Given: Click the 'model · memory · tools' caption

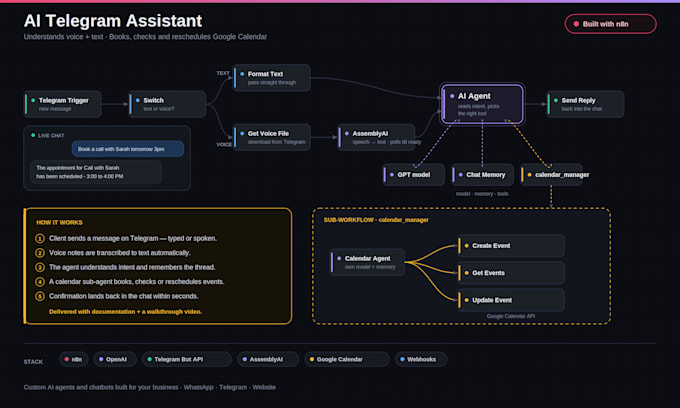Looking at the screenshot, I should (x=482, y=194).
